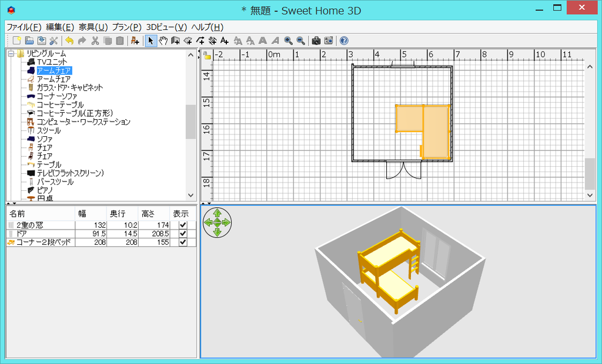
Task: Click the Add furniture to home icon
Action: pyautogui.click(x=135, y=41)
